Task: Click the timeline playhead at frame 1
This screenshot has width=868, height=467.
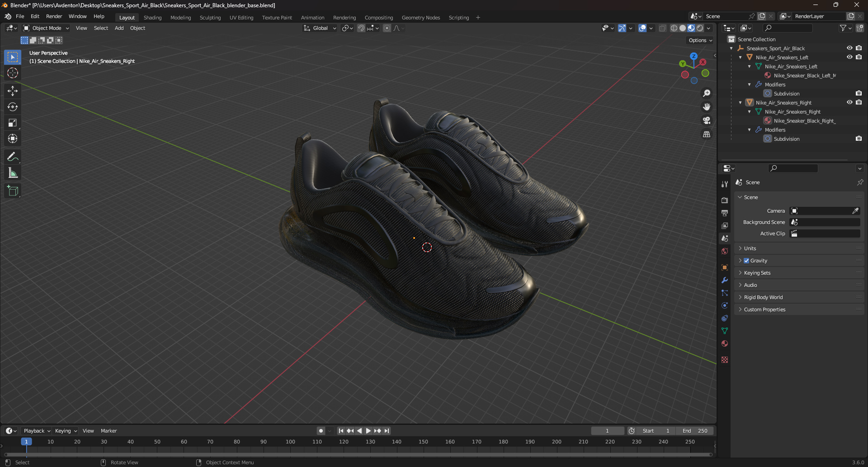Action: pos(26,442)
